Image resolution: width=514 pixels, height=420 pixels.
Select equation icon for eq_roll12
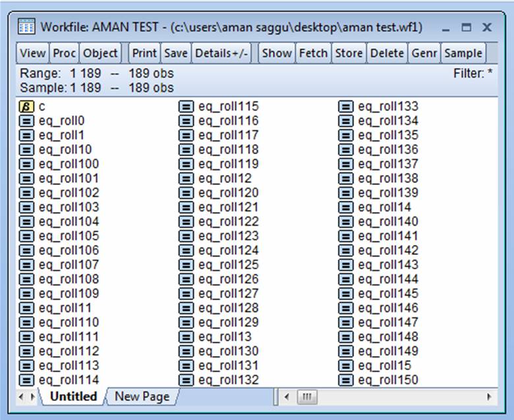(186, 178)
